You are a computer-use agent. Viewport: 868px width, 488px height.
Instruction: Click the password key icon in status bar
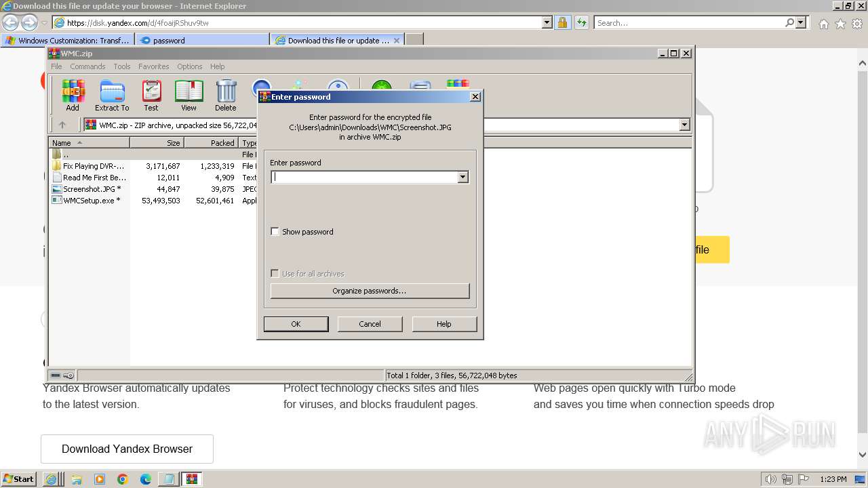coord(68,375)
